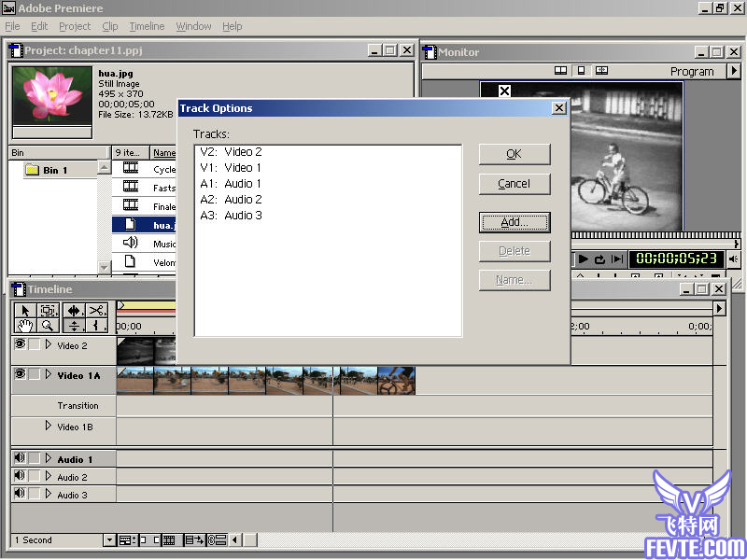The height and width of the screenshot is (560, 747).
Task: Open the File menu
Action: pos(12,26)
